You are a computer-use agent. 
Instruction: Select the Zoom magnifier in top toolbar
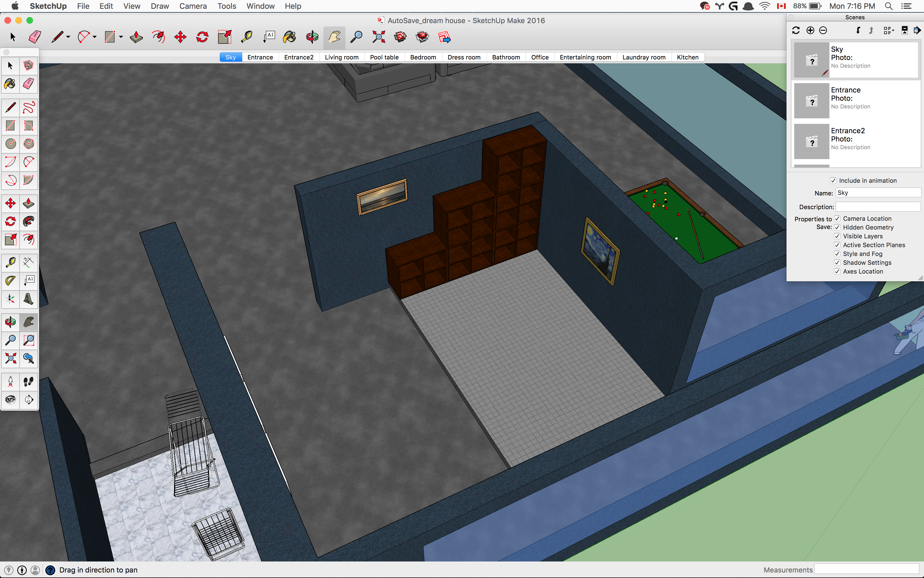(356, 37)
